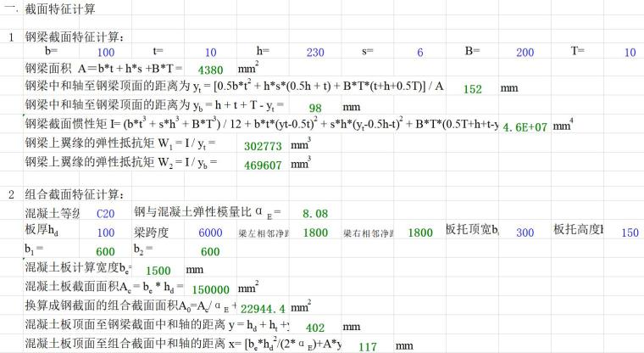Screen dimensions: 644x353
Task: Select the beam span value 6000
Action: click(x=210, y=233)
